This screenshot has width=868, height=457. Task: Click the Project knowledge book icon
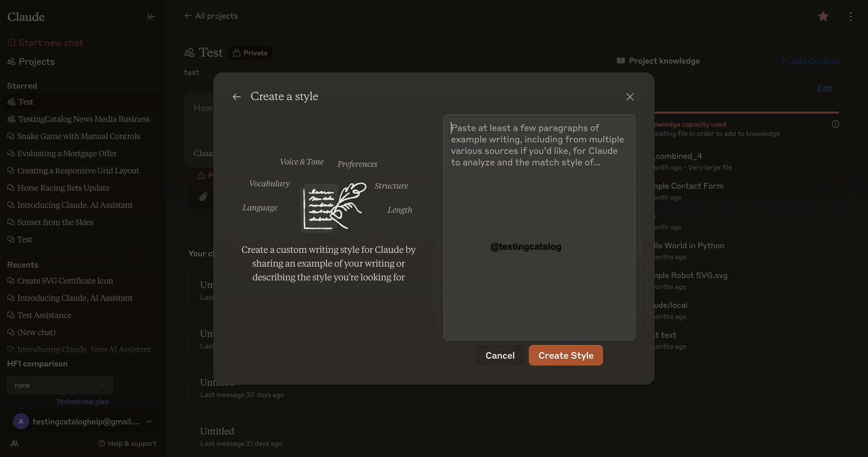click(x=621, y=61)
